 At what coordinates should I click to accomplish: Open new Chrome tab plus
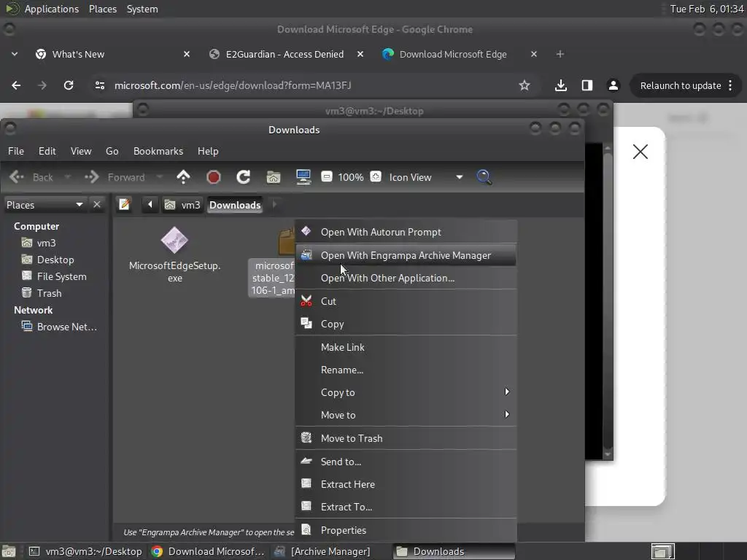(560, 54)
